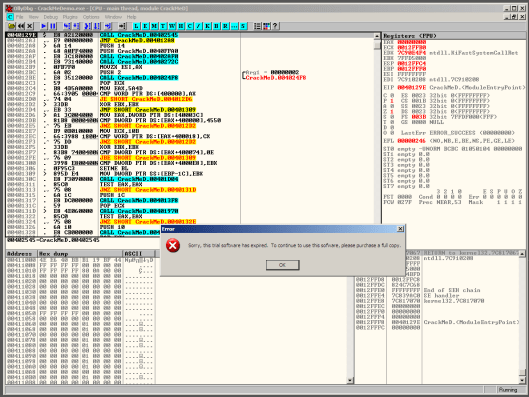Open References window with R button
529x397 pixels.
(225, 26)
